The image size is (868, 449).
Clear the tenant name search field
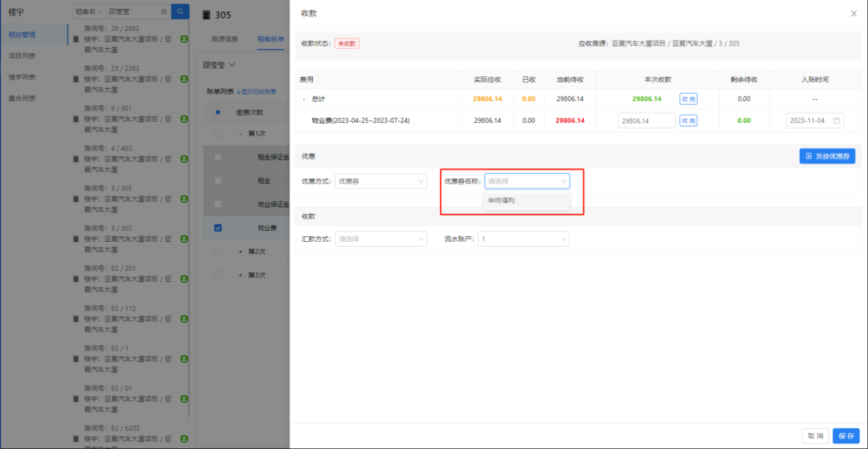coord(164,12)
